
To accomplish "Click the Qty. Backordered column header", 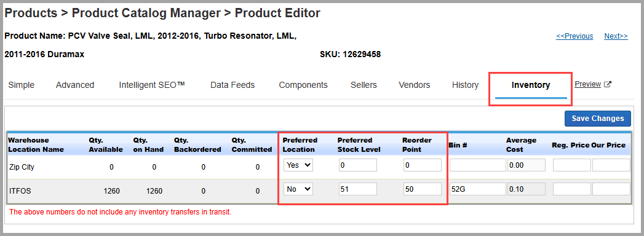I will click(x=197, y=145).
